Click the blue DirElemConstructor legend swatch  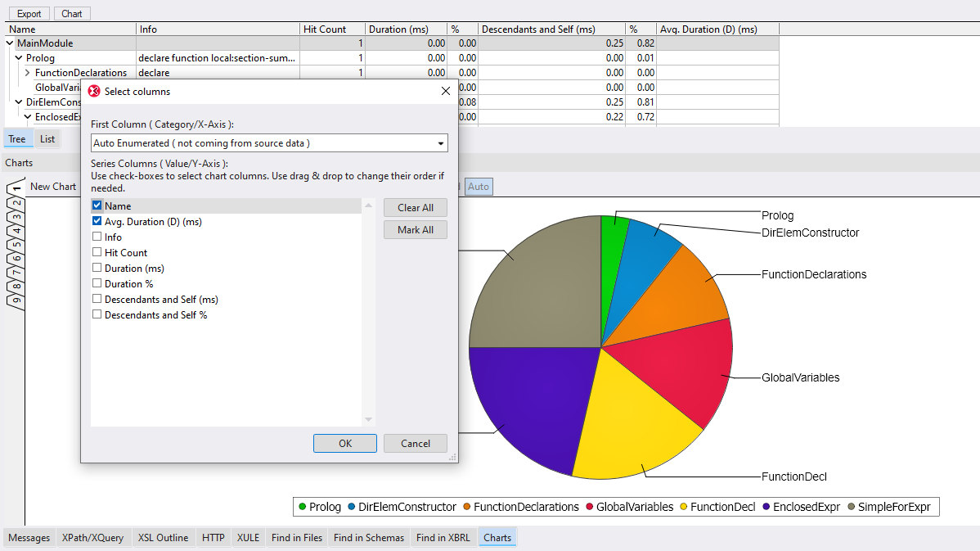pos(353,507)
